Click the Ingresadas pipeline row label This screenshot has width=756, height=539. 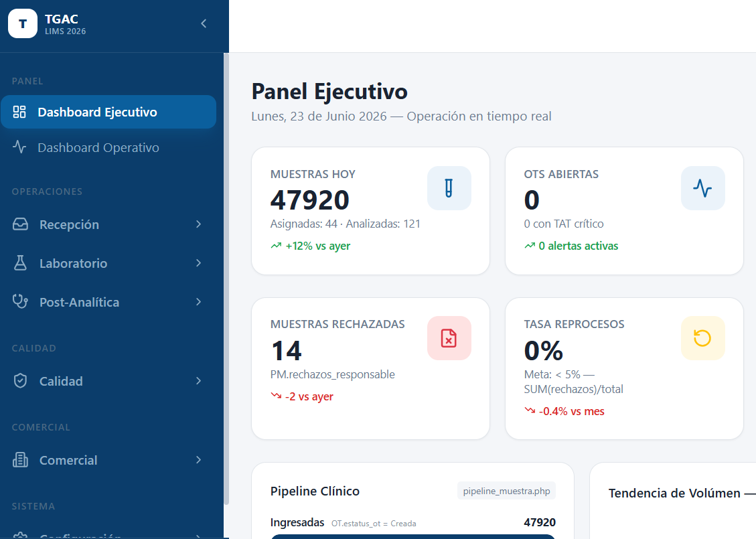click(x=297, y=523)
